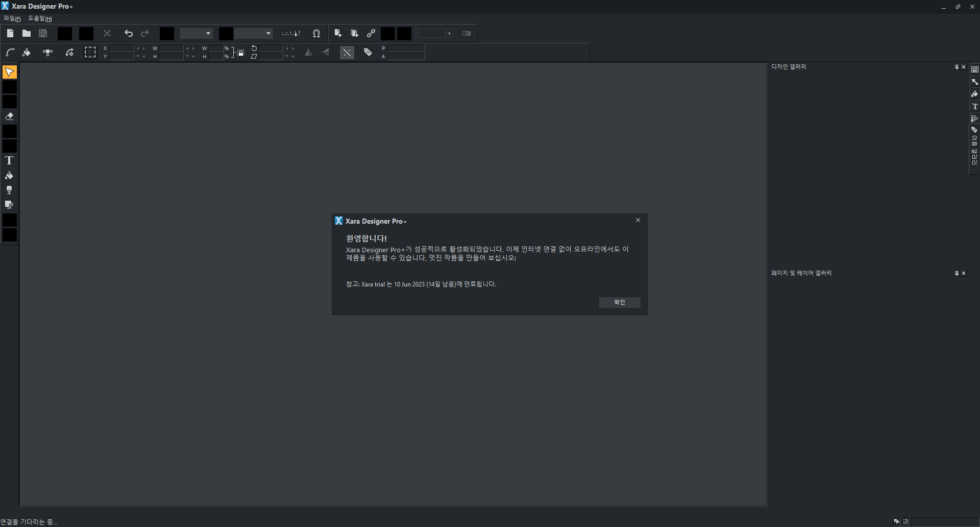
Task: Click the arrow icon in the bottom status bar
Action: [x=897, y=521]
